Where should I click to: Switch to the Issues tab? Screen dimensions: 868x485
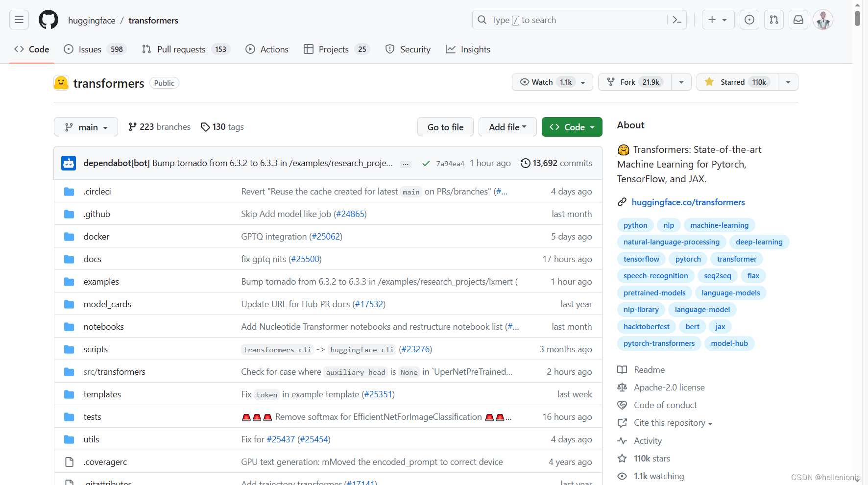96,49
